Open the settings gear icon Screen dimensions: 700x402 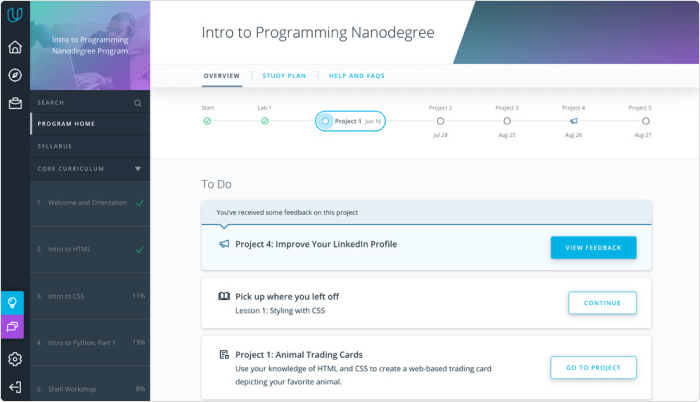(15, 359)
